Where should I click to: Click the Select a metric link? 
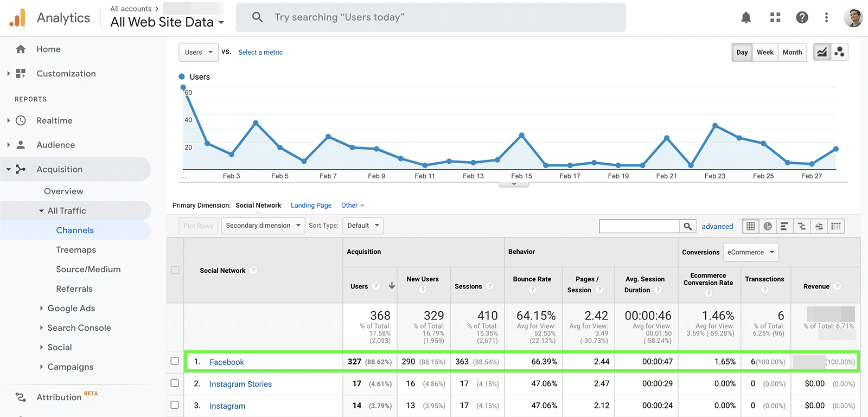pos(260,53)
